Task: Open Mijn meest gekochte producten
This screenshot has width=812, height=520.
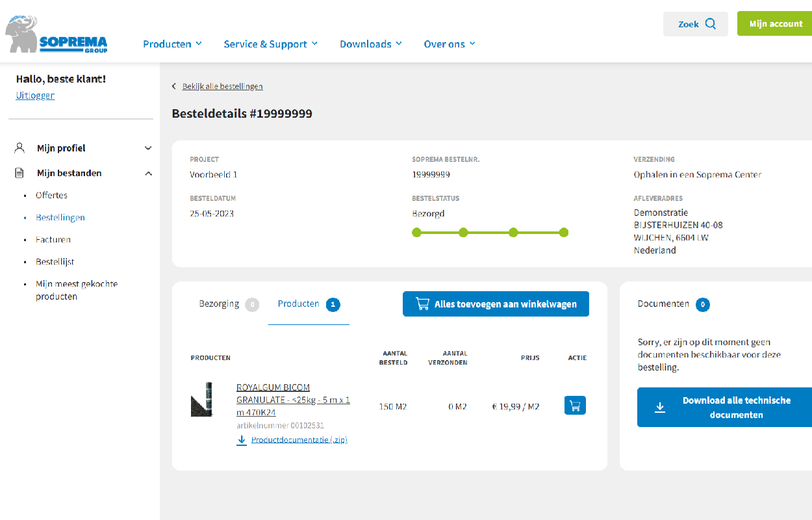Action: point(77,290)
